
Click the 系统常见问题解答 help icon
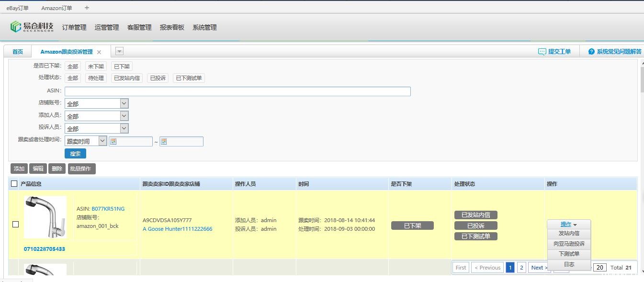click(591, 52)
